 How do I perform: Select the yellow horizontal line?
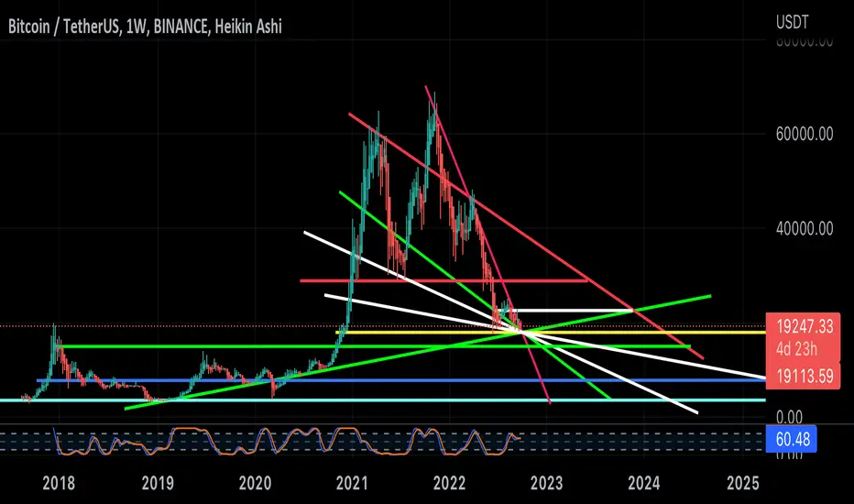551,332
